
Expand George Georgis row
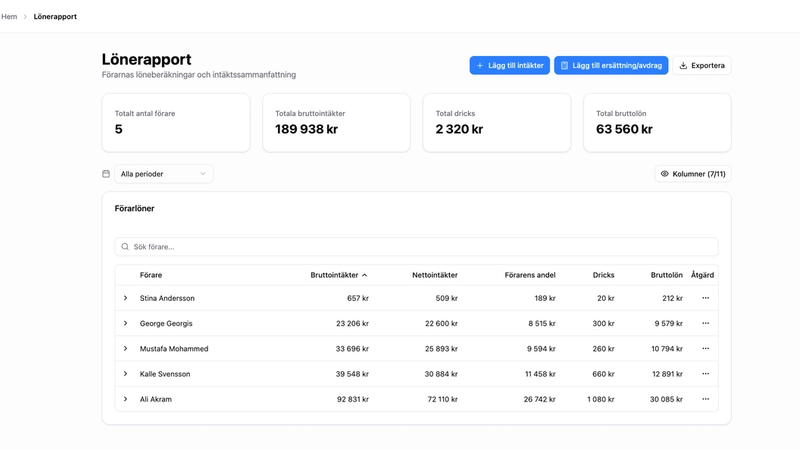[x=126, y=323]
